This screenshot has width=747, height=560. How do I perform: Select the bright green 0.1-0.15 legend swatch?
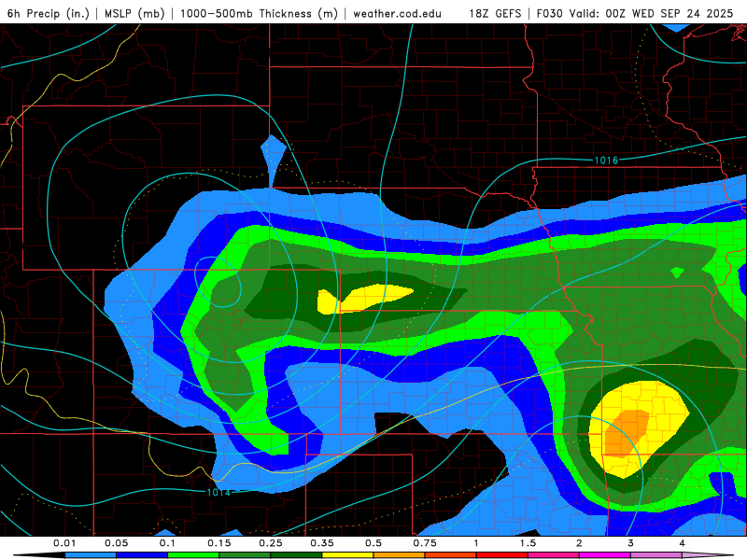[193, 555]
